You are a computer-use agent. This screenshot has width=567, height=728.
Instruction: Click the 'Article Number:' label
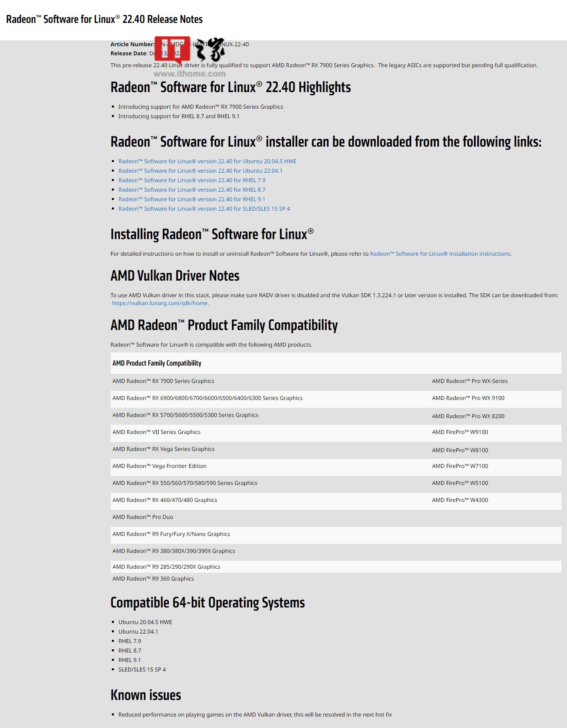point(132,44)
